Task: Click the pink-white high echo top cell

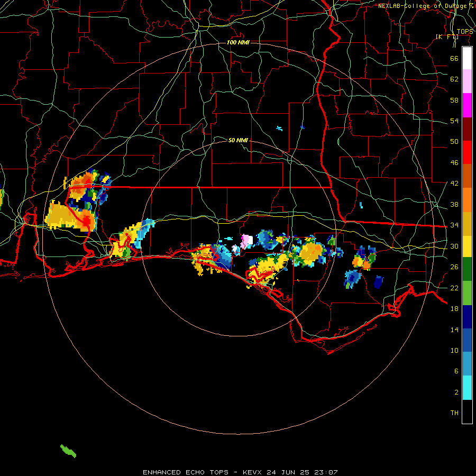Action: click(246, 241)
